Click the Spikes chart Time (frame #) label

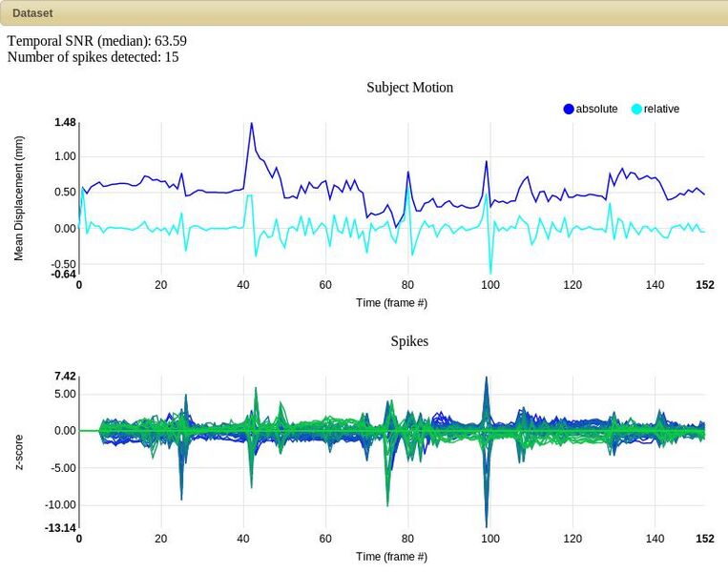coord(391,557)
